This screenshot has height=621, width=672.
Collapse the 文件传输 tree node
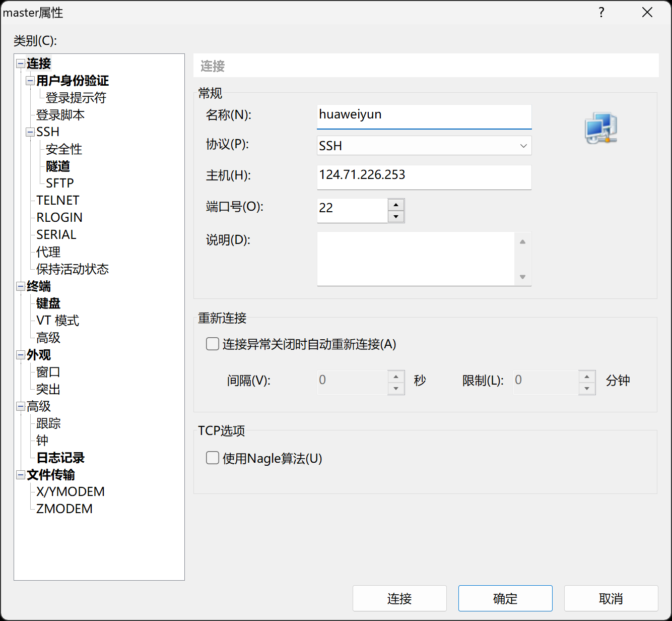click(21, 475)
